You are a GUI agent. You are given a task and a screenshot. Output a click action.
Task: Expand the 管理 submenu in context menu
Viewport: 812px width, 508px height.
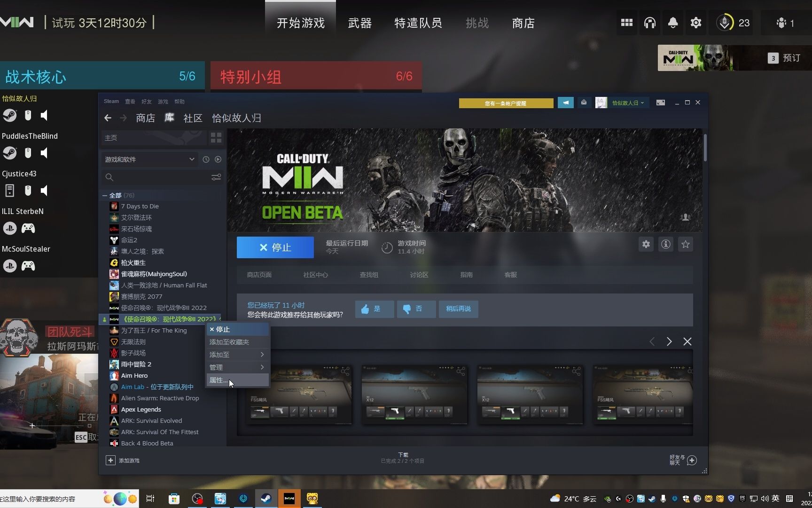pyautogui.click(x=237, y=367)
